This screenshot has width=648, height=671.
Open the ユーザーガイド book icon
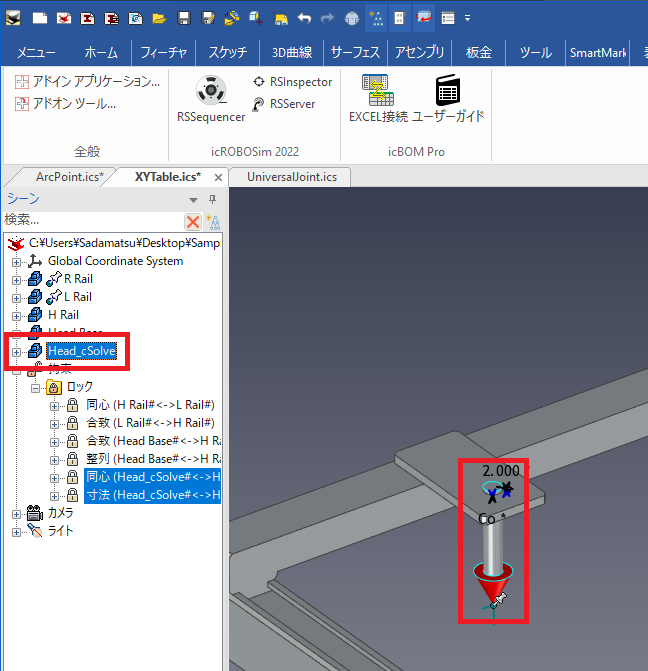tap(446, 100)
